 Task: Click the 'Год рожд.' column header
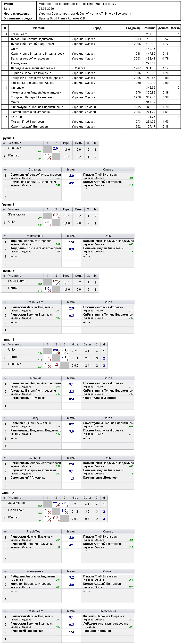[133, 28]
